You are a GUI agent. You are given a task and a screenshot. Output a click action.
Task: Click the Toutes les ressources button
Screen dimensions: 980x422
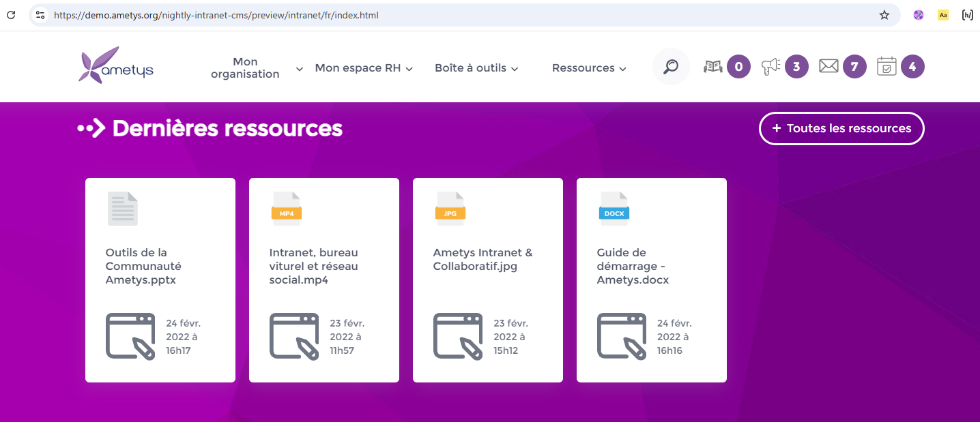coord(841,129)
